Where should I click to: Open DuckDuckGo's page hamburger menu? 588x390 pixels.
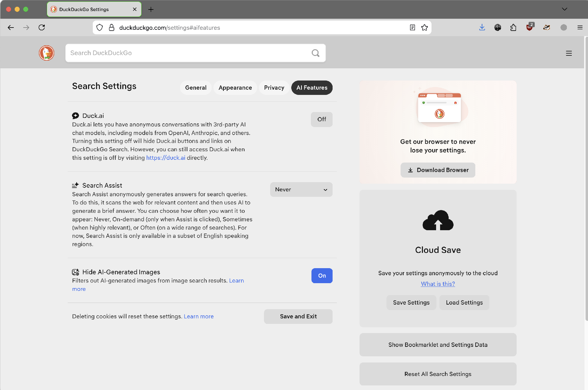click(x=569, y=53)
